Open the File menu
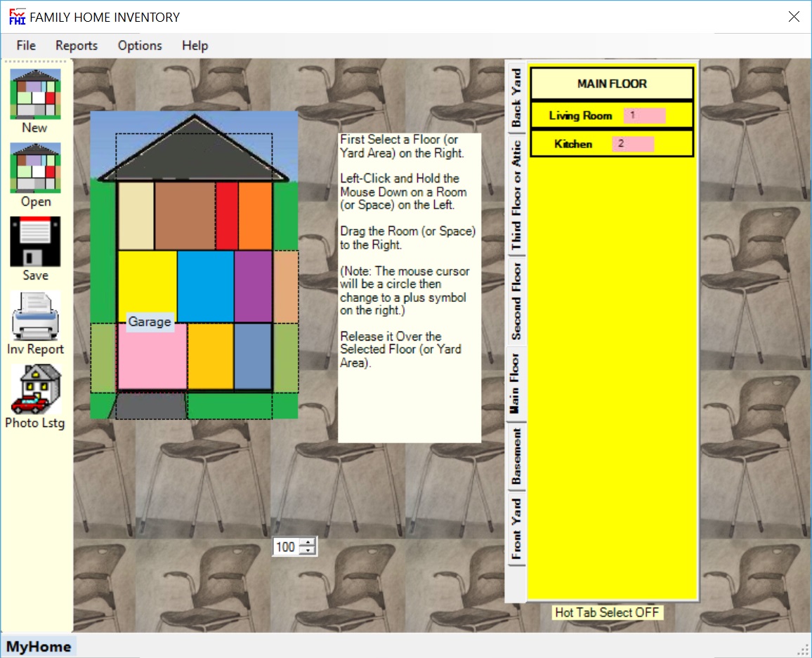This screenshot has width=812, height=658. click(x=26, y=46)
